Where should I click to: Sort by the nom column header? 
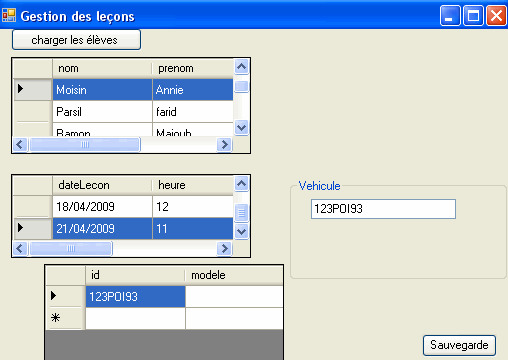tap(102, 68)
